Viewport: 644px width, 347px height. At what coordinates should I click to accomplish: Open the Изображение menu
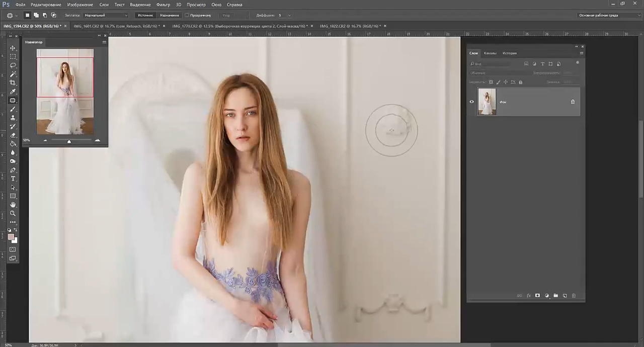pos(79,5)
